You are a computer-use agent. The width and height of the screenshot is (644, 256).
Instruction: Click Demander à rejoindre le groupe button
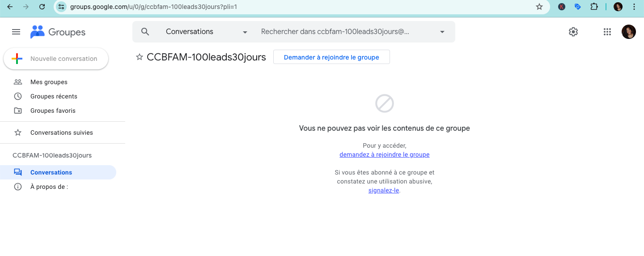(331, 57)
